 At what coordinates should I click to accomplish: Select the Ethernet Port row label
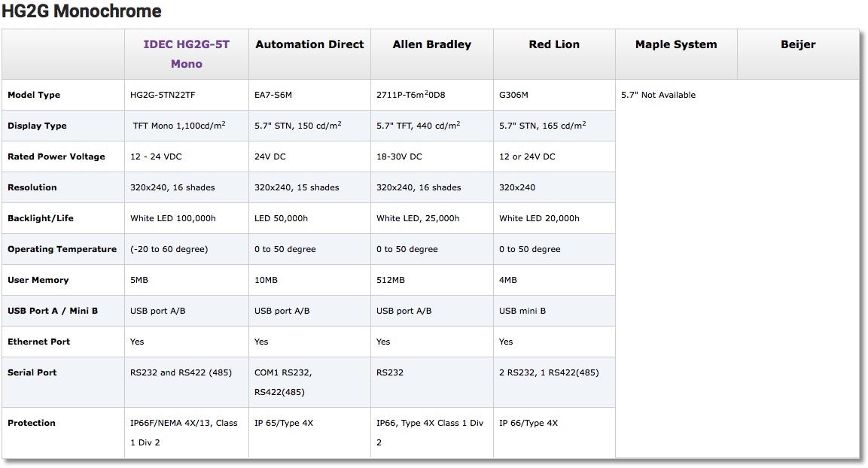(38, 342)
